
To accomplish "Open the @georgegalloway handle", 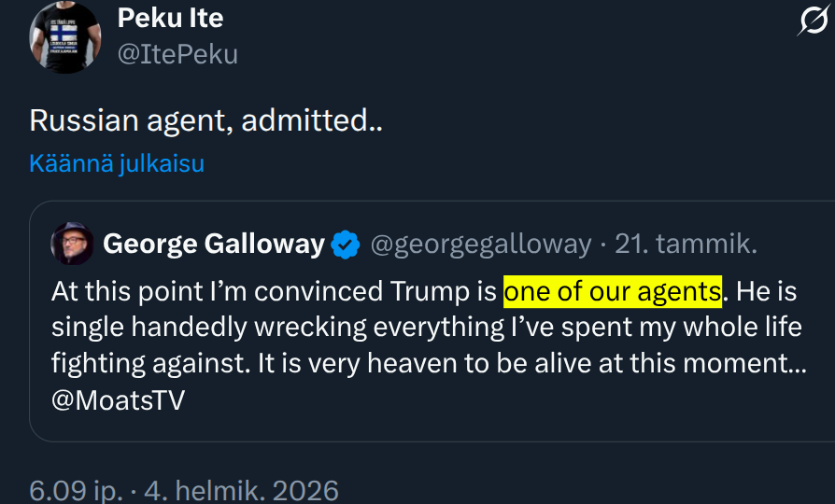I will (x=481, y=245).
